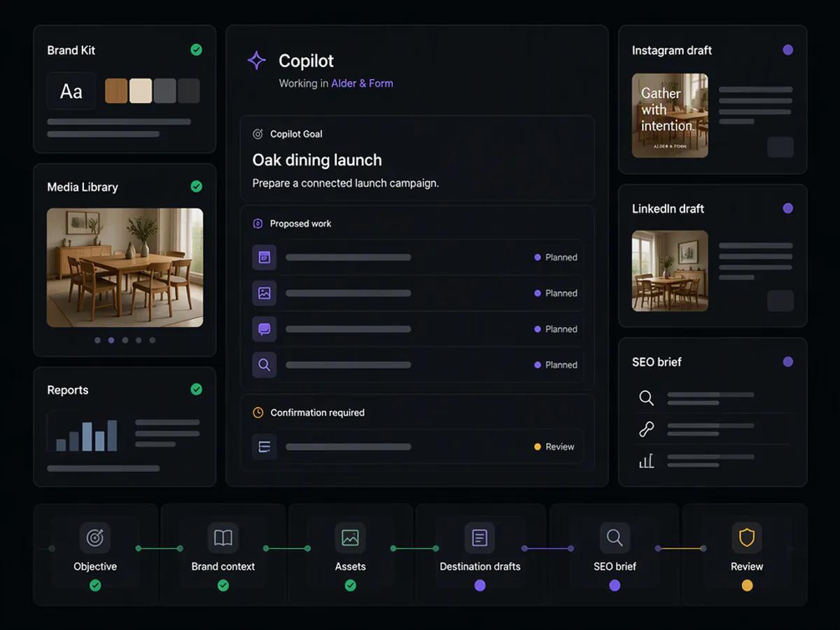Screen dimensions: 840x630
Task: Click the target icon beside Copilot Goal
Action: [x=258, y=134]
